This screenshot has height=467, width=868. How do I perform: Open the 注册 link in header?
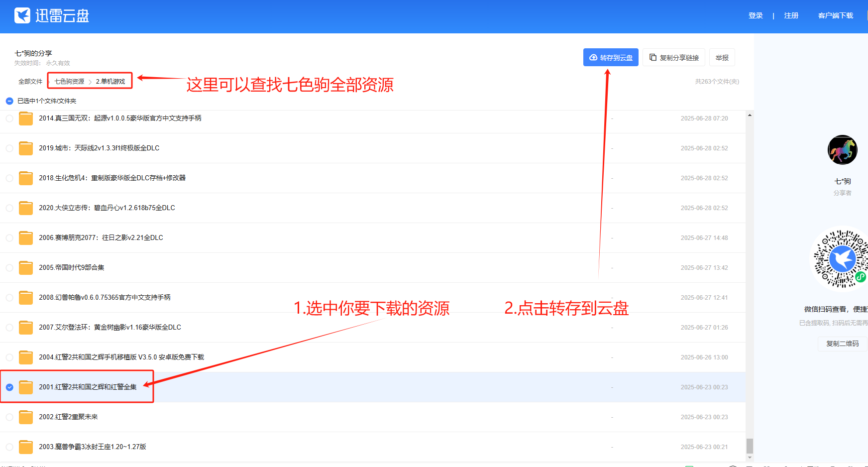coord(791,16)
